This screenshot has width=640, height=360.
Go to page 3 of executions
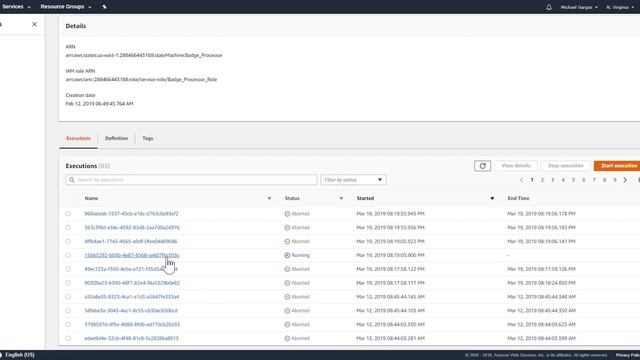553,180
